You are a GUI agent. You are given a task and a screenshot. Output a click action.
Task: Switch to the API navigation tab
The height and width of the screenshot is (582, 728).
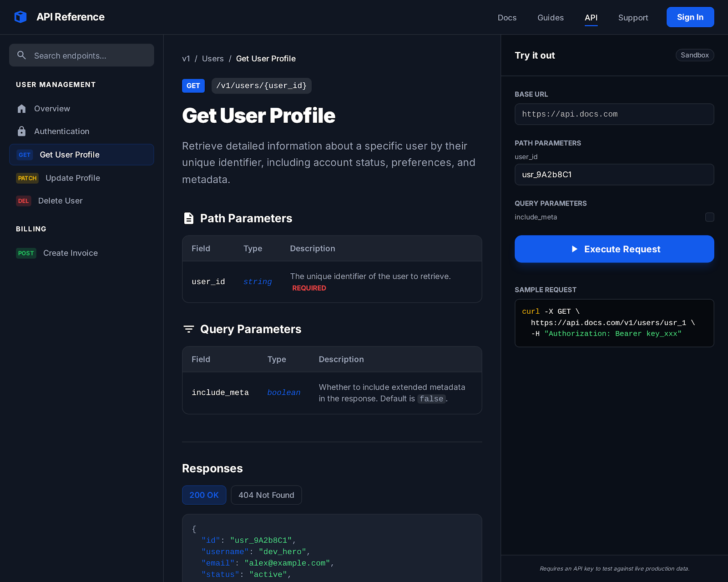tap(591, 18)
